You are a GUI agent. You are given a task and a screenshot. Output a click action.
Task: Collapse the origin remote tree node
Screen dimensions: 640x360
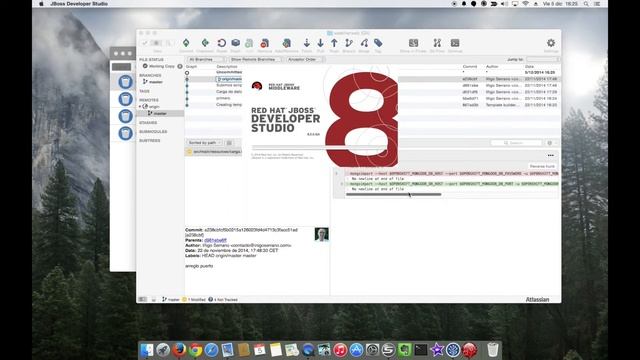pos(140,107)
